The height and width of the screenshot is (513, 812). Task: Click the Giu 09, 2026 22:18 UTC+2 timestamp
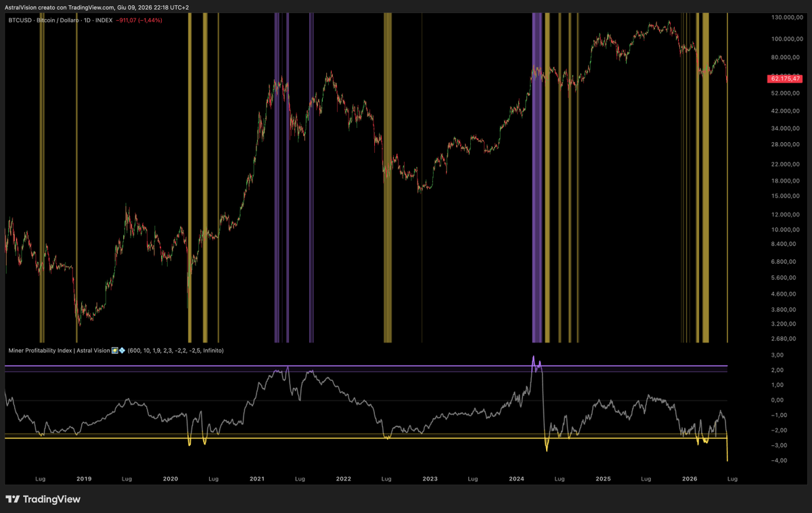pyautogui.click(x=154, y=7)
